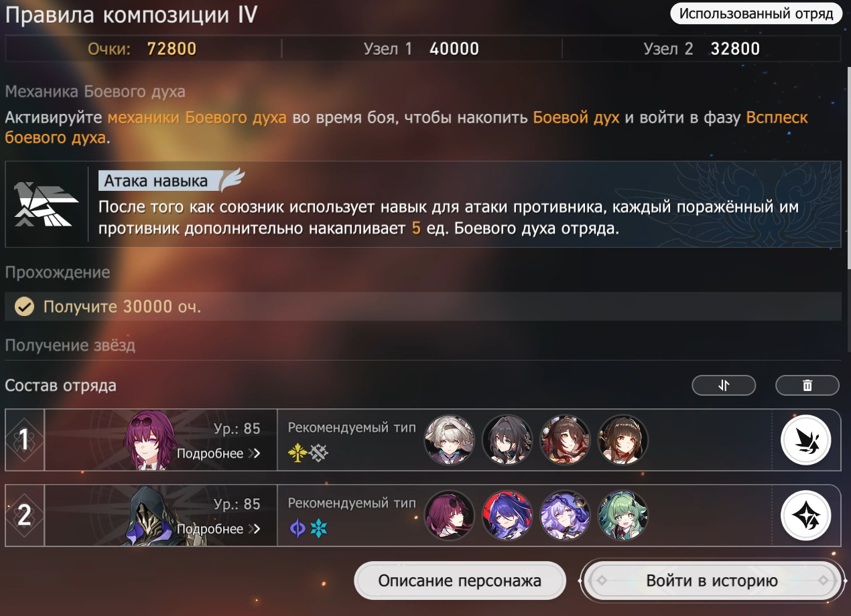Click the Imaginary and Physical type icons, team 1
851x616 pixels.
click(x=308, y=453)
